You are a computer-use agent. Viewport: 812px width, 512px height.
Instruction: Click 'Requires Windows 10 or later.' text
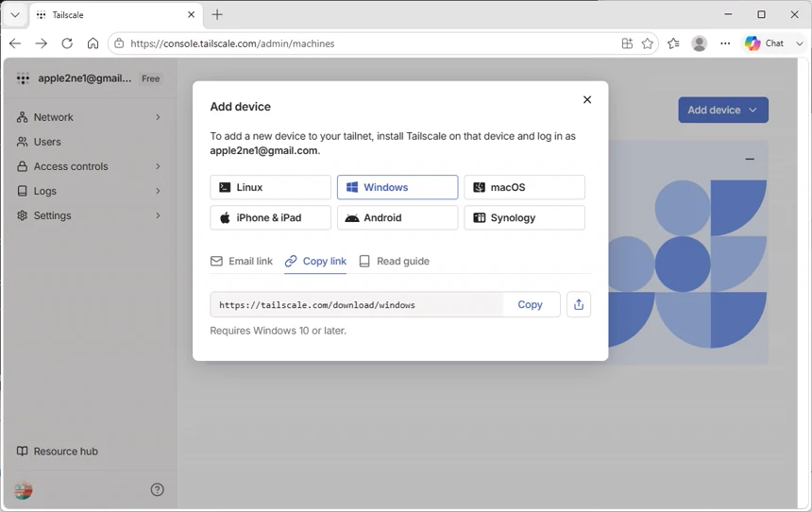tap(279, 331)
